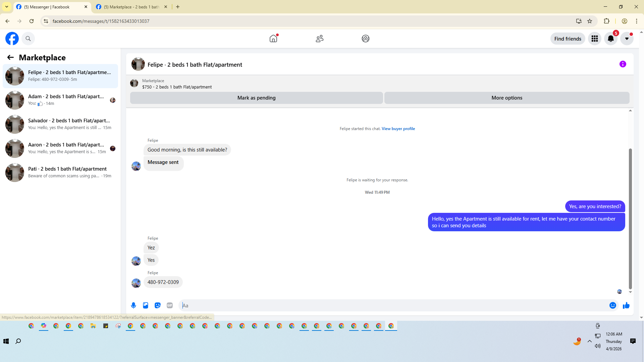This screenshot has width=644, height=362.
Task: Click the voice clip microphone icon
Action: (x=133, y=305)
